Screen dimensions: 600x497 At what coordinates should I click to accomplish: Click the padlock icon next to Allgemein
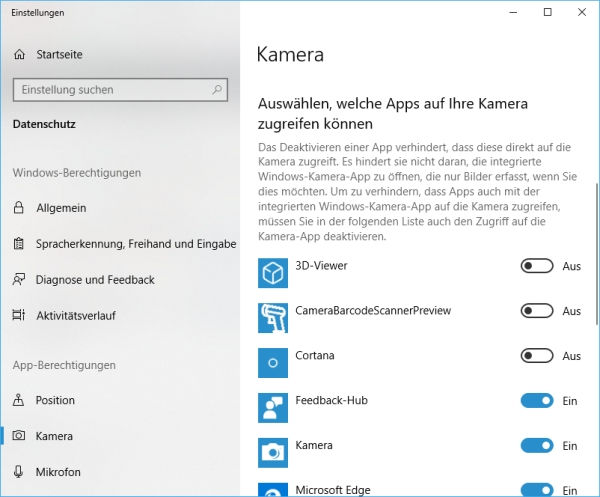(18, 208)
